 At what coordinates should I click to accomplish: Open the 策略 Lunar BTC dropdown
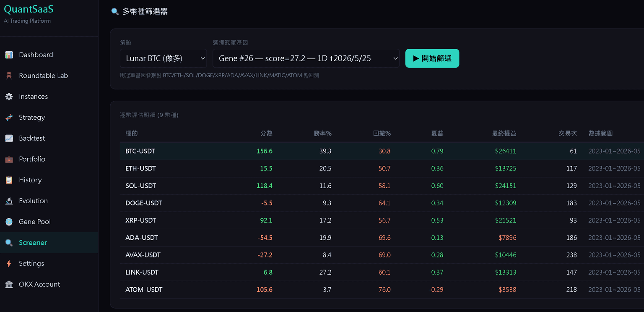coord(164,58)
